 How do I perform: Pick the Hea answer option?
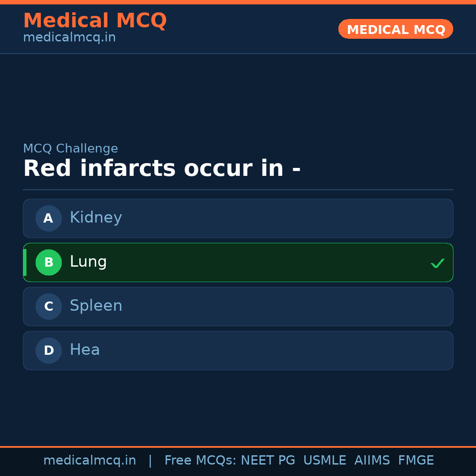tap(238, 350)
